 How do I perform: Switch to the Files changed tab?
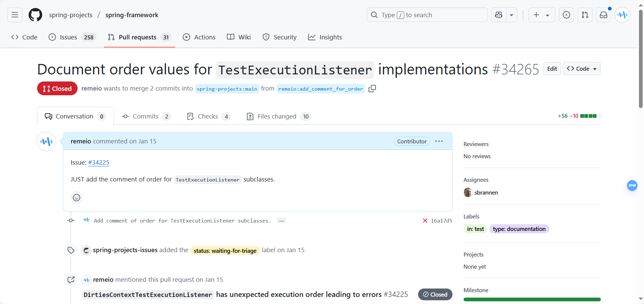tap(279, 116)
